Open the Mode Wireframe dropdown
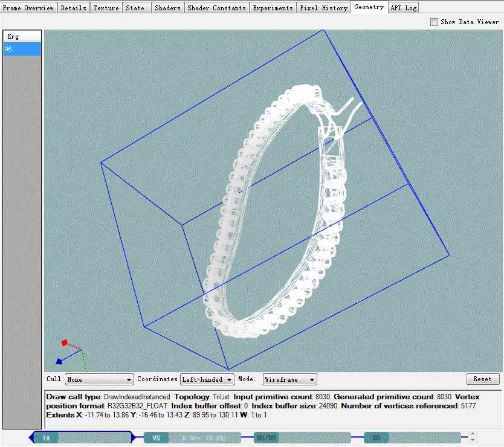 click(x=289, y=379)
